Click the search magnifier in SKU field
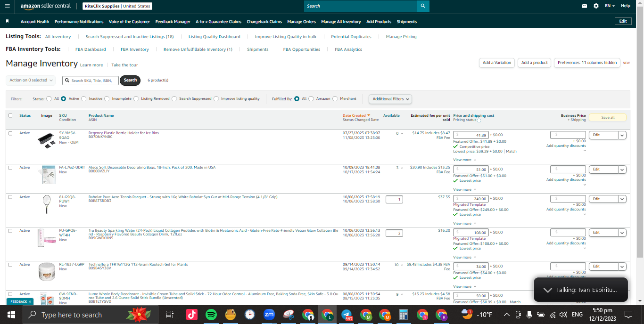 coord(67,81)
